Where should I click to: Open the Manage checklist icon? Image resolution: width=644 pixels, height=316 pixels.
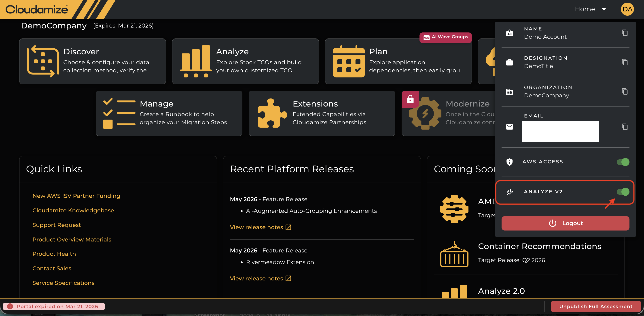[119, 113]
